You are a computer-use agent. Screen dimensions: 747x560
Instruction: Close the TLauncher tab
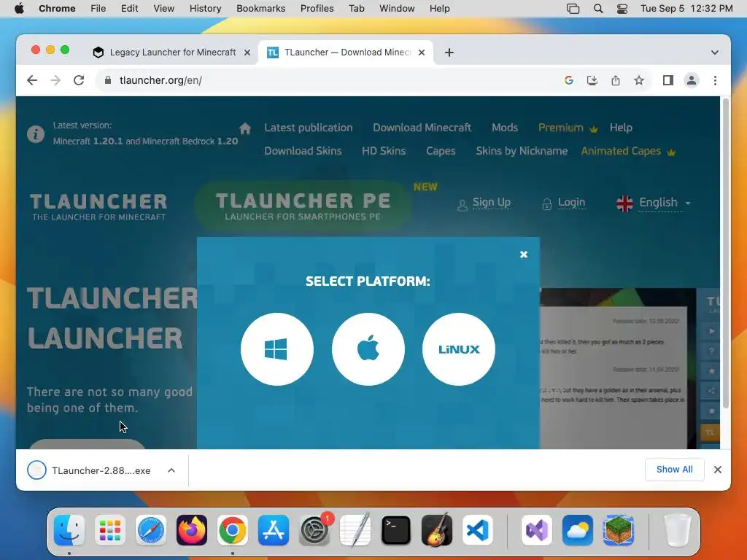[422, 52]
